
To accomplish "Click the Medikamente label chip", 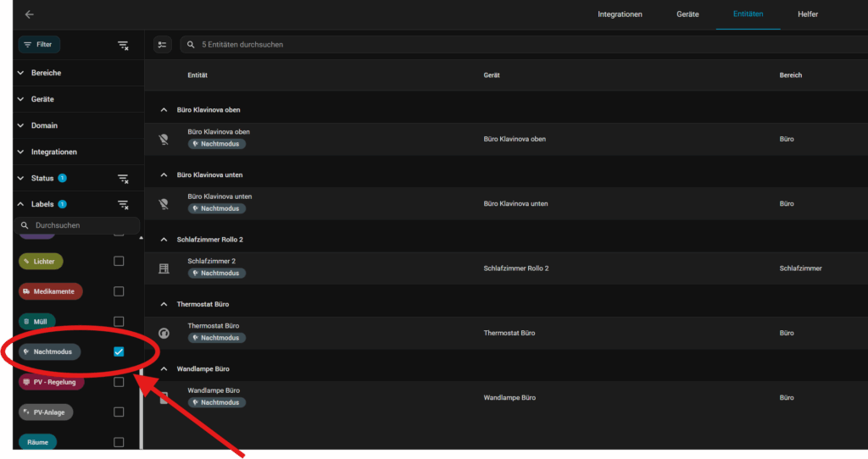I will [51, 291].
